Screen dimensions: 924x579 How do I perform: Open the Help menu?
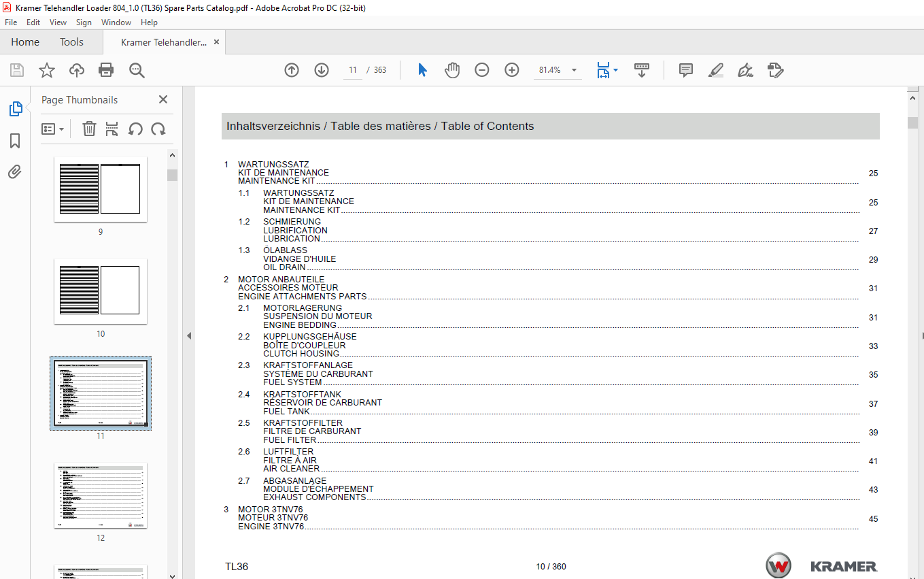(149, 22)
